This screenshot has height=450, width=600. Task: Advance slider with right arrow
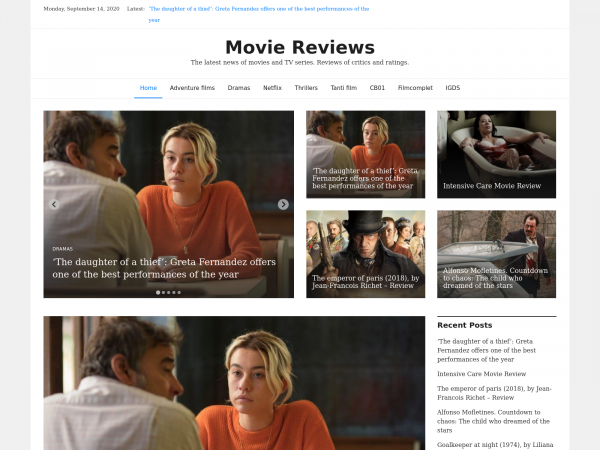(283, 204)
